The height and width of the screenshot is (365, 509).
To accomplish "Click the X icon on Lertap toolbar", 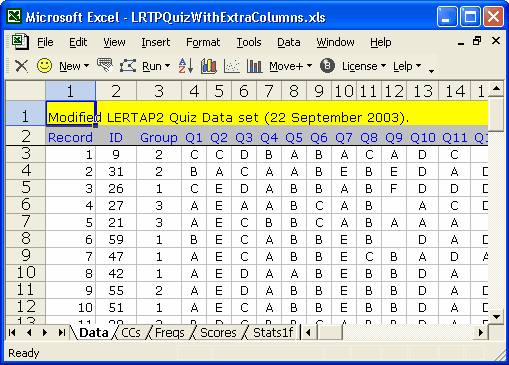I will [22, 66].
